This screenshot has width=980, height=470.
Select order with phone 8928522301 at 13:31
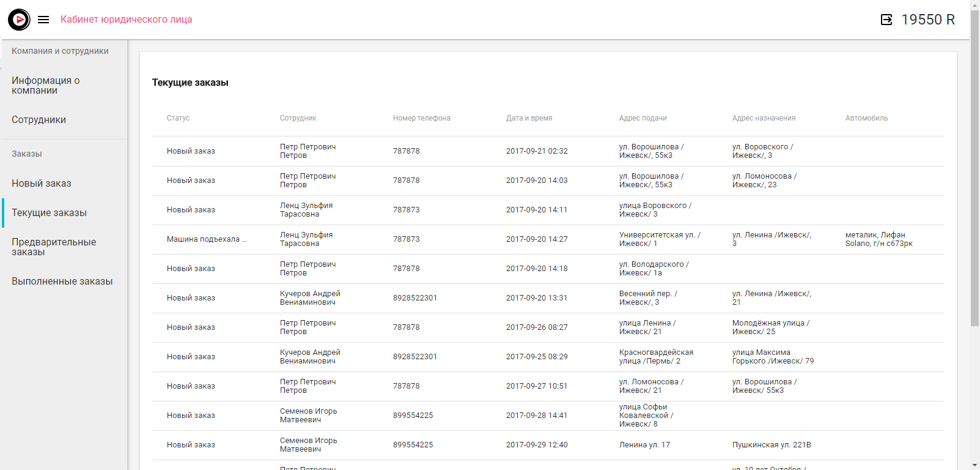click(x=414, y=298)
